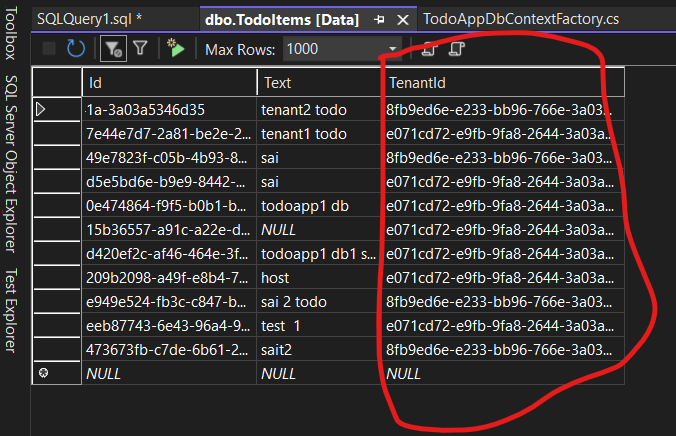
Task: Click the Id cell starting '15b36557'
Action: (x=169, y=230)
